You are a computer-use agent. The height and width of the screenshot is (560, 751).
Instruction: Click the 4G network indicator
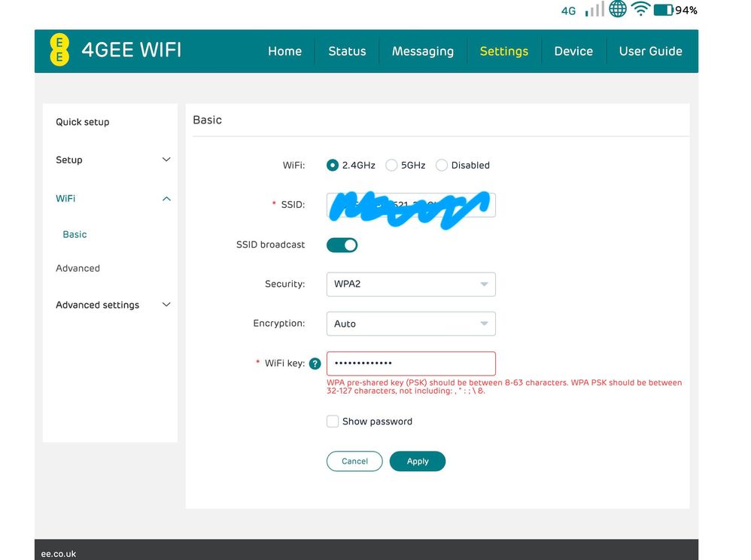pos(569,11)
